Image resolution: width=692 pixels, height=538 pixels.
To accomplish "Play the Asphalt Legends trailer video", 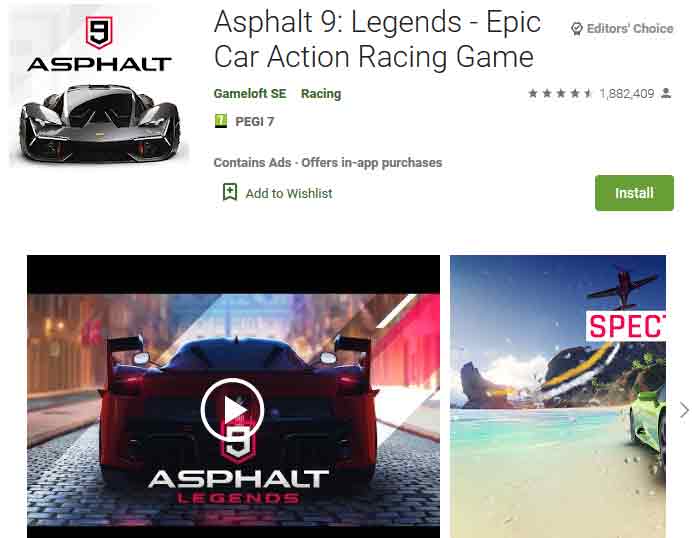I will pyautogui.click(x=233, y=410).
